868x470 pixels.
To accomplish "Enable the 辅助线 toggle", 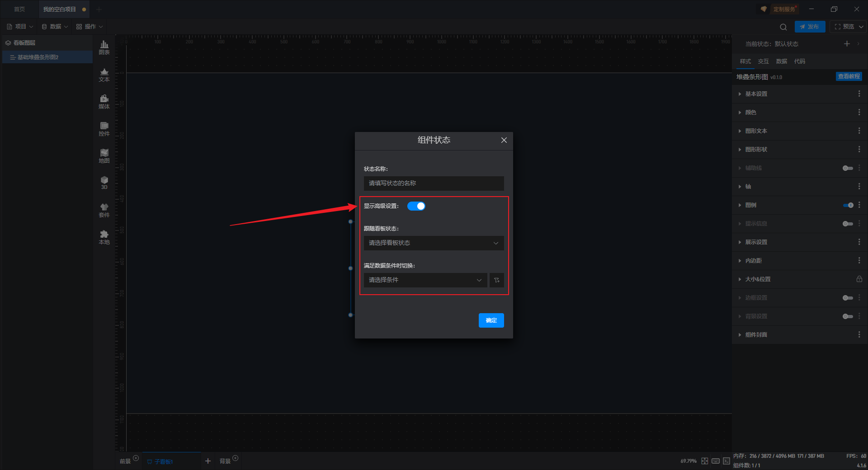I will tap(848, 168).
